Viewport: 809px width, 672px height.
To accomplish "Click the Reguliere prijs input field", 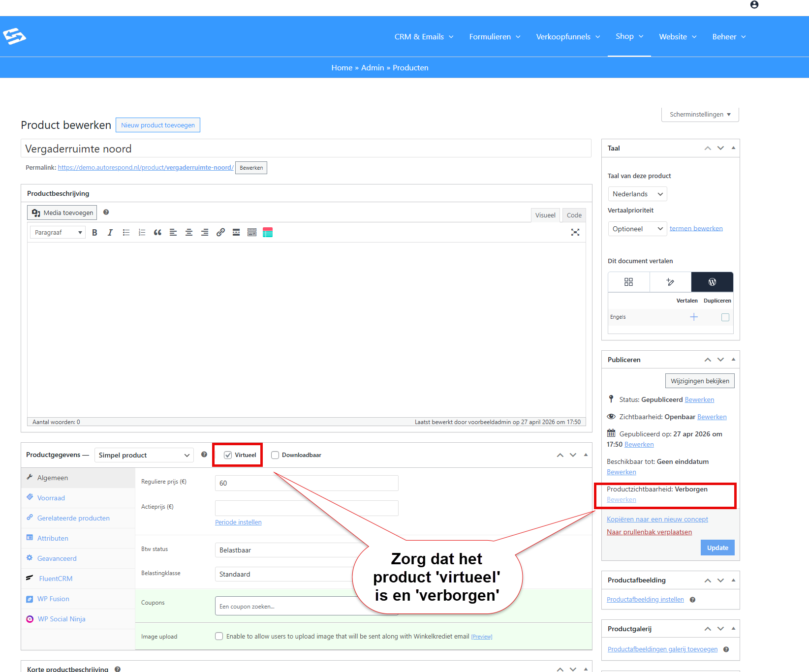I will click(307, 483).
